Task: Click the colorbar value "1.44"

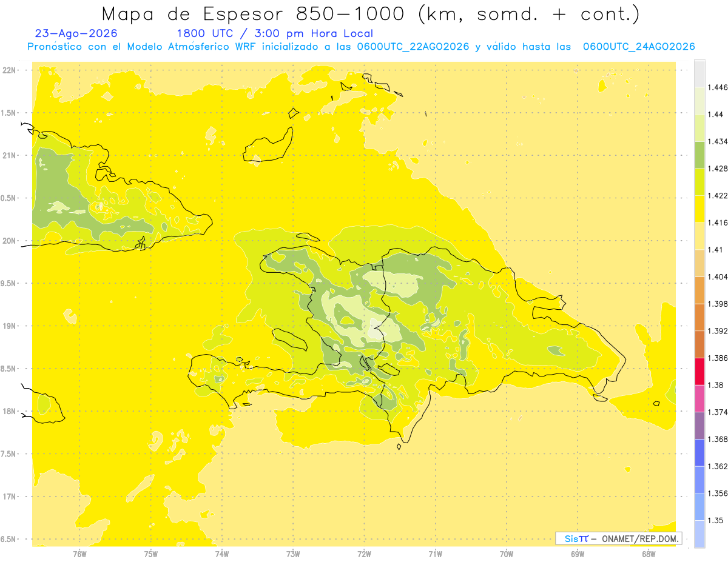Action: pyautogui.click(x=716, y=115)
